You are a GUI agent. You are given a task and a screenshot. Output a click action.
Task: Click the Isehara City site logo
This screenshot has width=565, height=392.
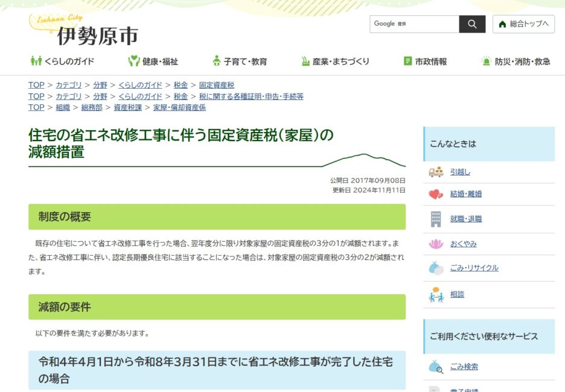click(x=85, y=30)
